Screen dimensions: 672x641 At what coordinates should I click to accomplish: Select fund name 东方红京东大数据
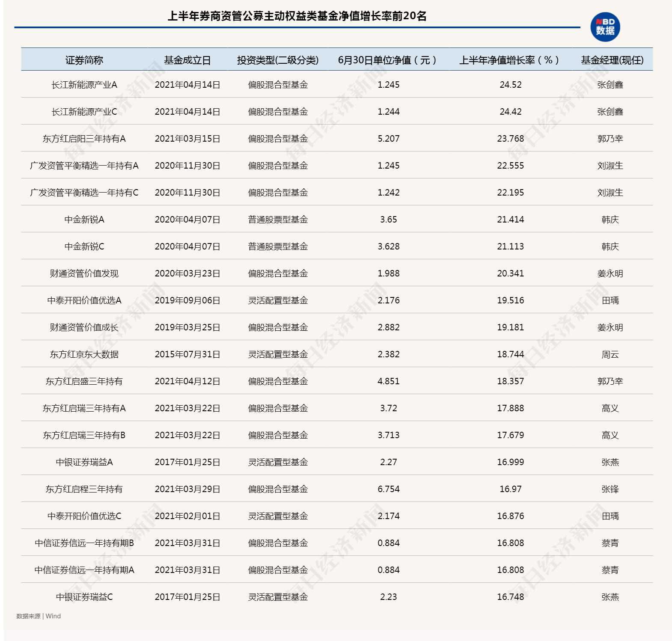pos(84,354)
